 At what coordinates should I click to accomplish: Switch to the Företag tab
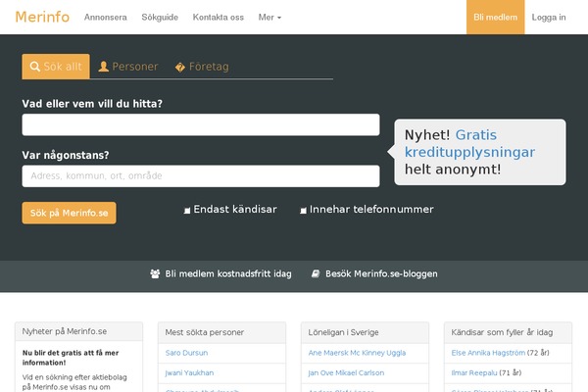202,67
